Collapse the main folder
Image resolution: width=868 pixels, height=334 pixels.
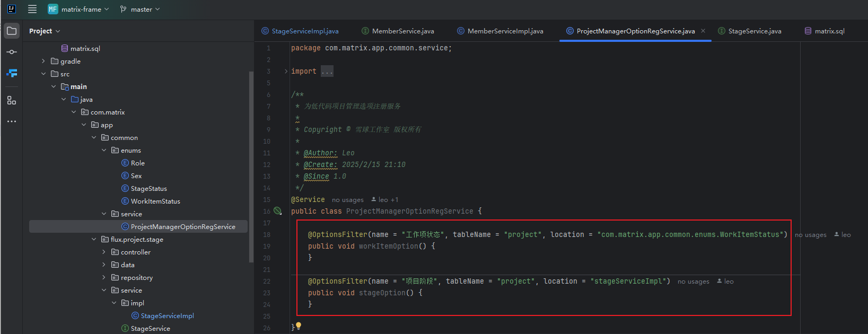point(54,86)
